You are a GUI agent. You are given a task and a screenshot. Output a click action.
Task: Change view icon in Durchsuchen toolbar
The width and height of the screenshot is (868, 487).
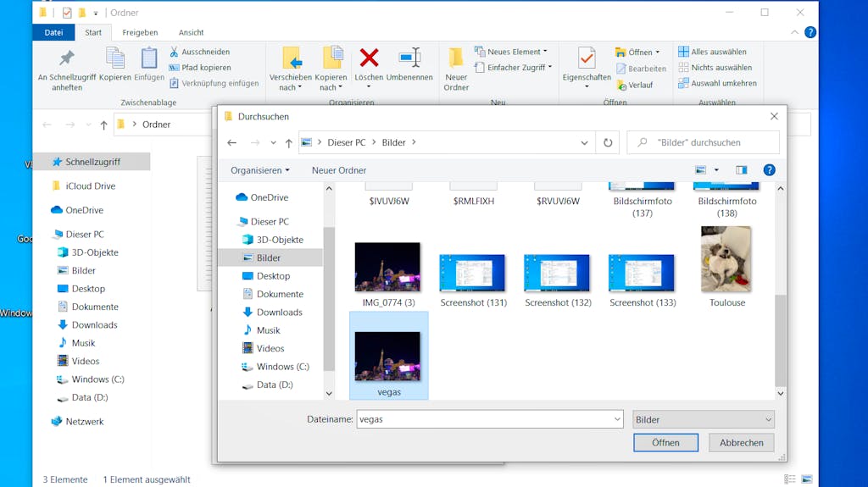[701, 170]
